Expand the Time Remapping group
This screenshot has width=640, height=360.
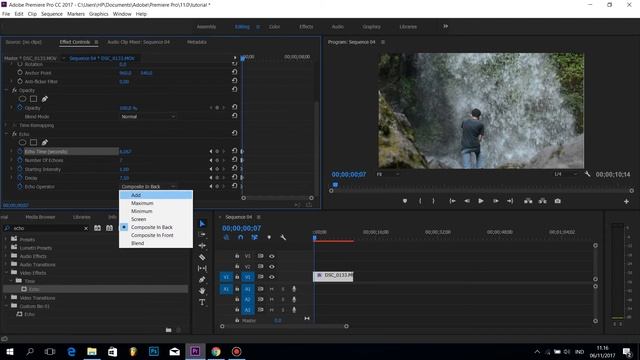click(7, 125)
